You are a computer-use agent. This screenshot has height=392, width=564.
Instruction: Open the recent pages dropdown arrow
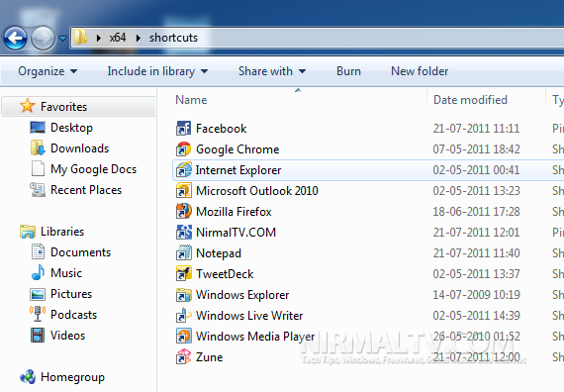[x=62, y=38]
